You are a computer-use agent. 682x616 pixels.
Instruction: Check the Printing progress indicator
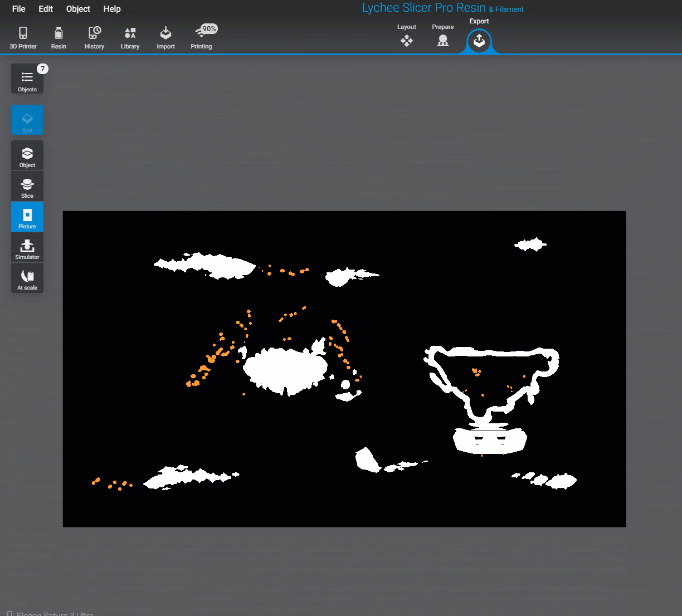tap(201, 37)
